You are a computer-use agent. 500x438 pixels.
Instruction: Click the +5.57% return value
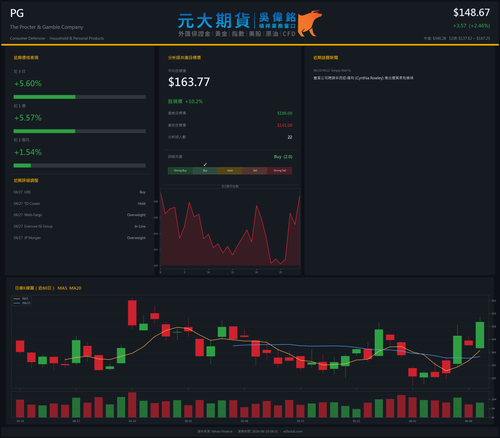[28, 118]
